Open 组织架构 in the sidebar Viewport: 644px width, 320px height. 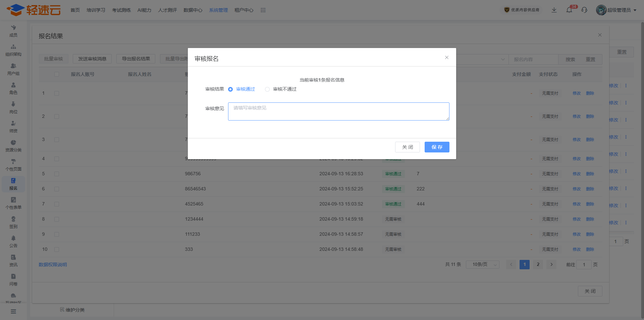click(13, 50)
